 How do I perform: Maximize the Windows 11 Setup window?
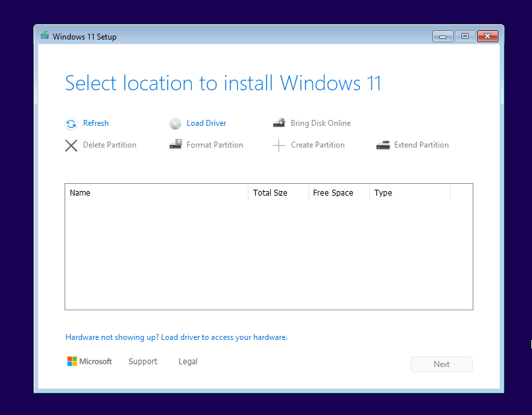(x=465, y=36)
